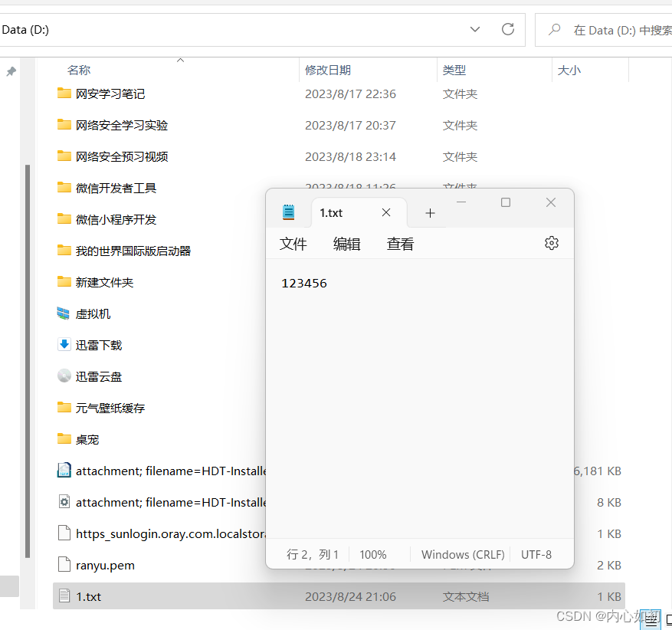
Task: Open the 编辑 menu in Notepad
Action: pos(346,244)
